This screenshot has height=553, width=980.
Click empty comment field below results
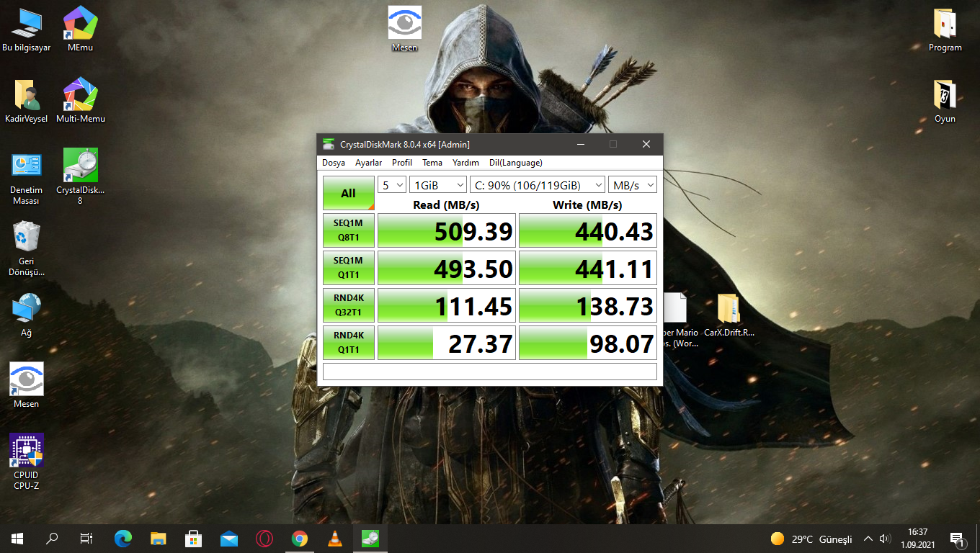click(x=490, y=372)
